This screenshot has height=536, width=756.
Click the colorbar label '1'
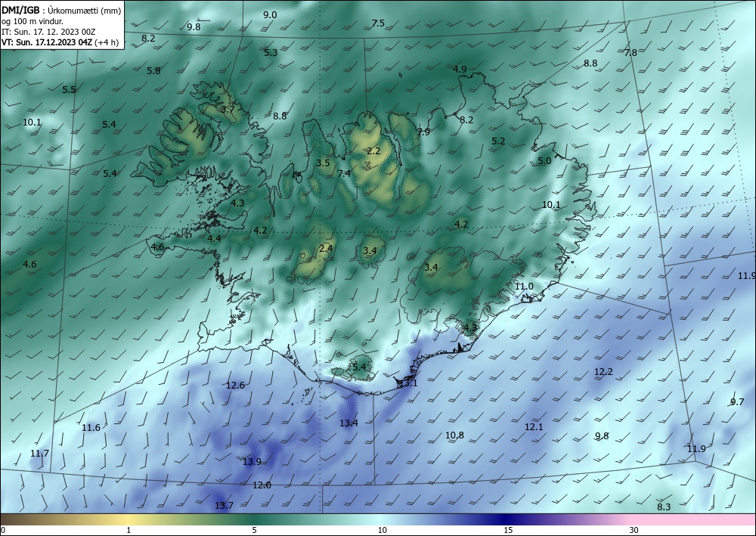(129, 531)
